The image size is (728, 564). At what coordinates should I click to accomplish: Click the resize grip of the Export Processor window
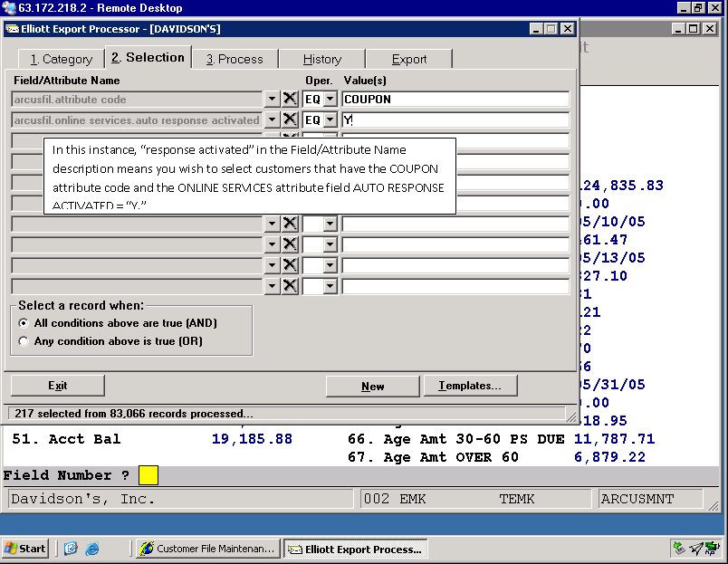[571, 417]
